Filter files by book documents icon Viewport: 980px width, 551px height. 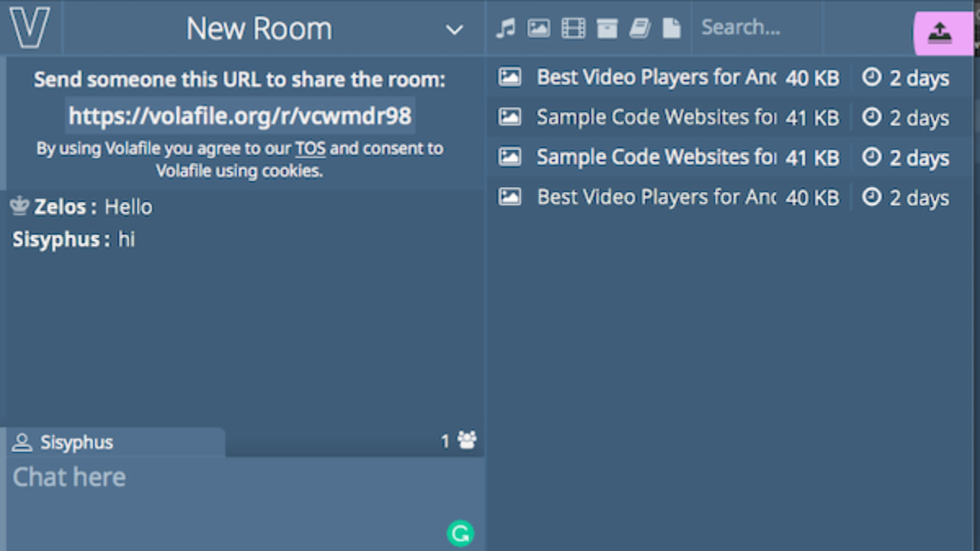tap(639, 29)
